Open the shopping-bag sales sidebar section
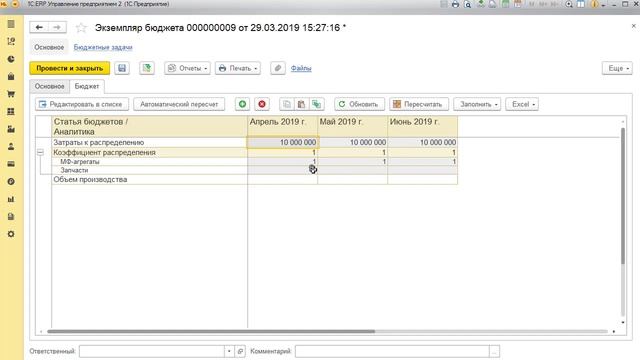Screen dimensions: 640x360 [x=11, y=76]
